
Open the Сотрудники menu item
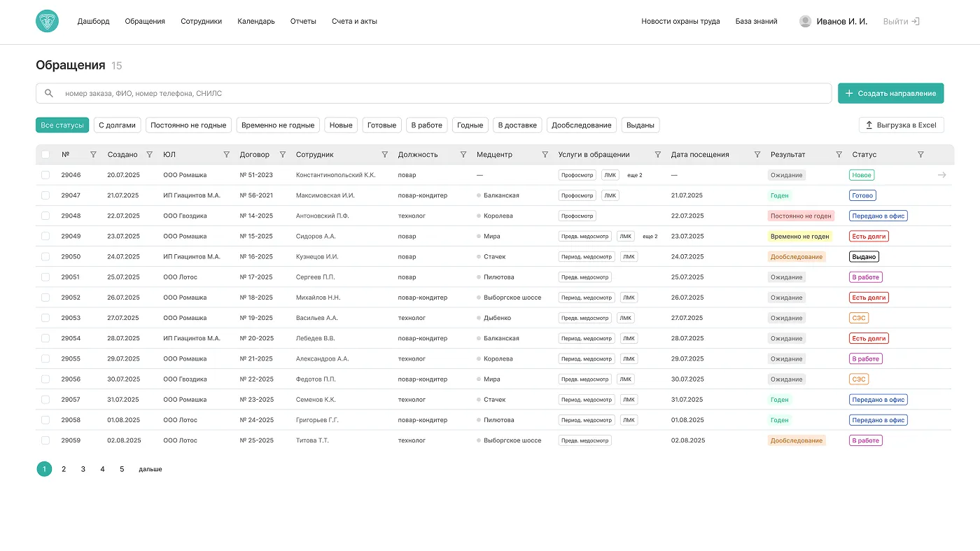201,21
